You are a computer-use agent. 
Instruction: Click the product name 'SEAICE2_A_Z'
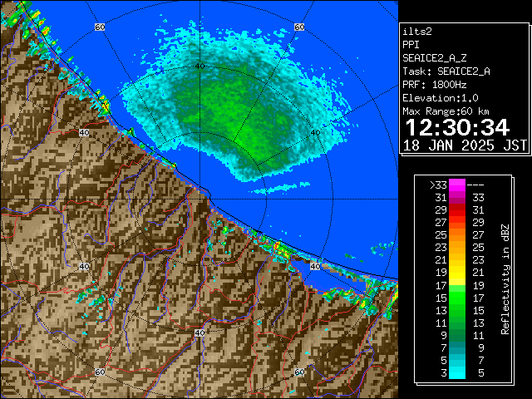[x=435, y=58]
